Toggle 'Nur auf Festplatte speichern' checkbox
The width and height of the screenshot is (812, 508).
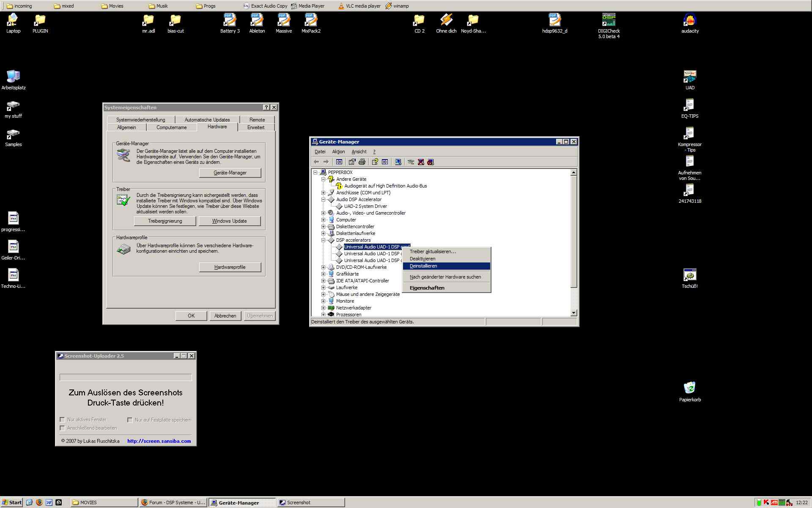pos(130,420)
